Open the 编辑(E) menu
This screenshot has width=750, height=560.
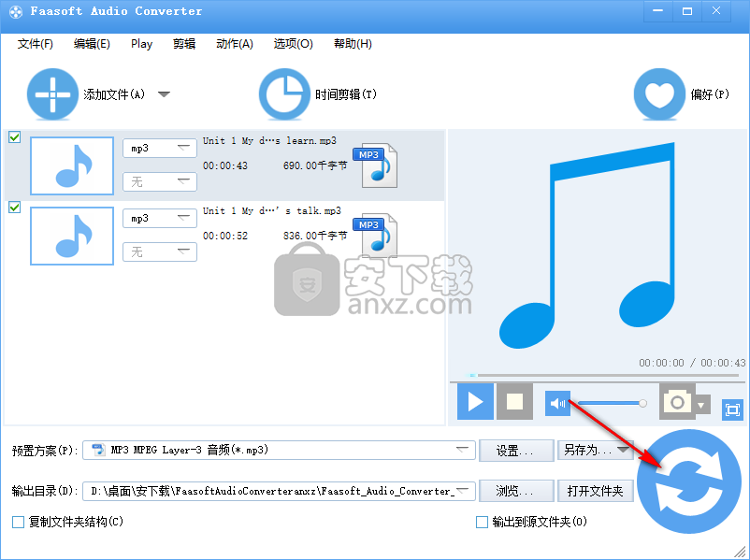click(92, 44)
